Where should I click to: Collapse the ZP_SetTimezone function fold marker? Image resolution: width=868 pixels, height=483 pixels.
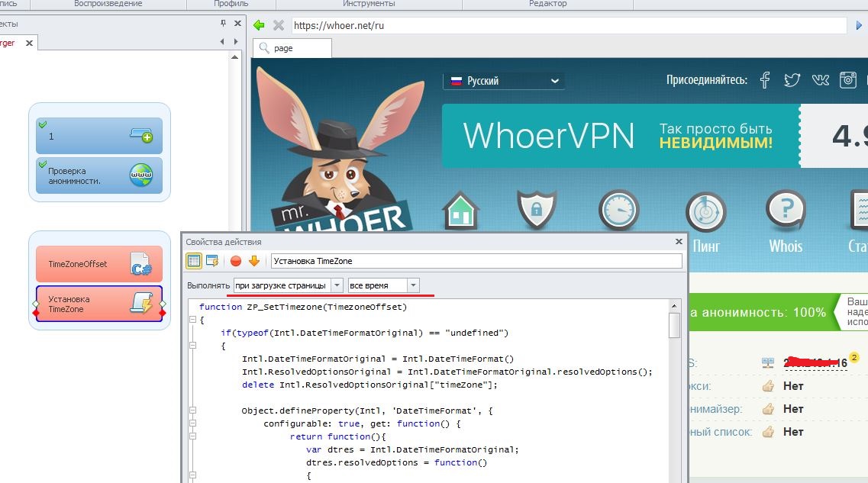coord(192,319)
